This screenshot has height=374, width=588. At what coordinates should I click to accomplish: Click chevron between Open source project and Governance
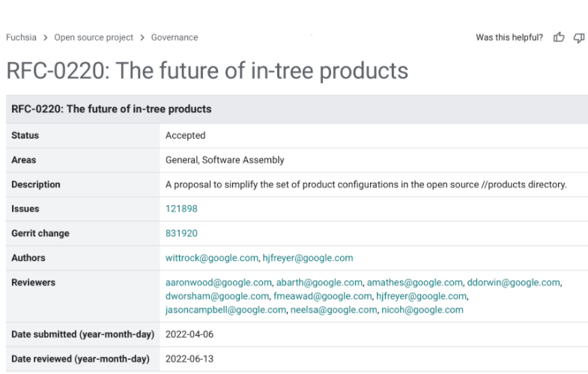[x=142, y=37]
